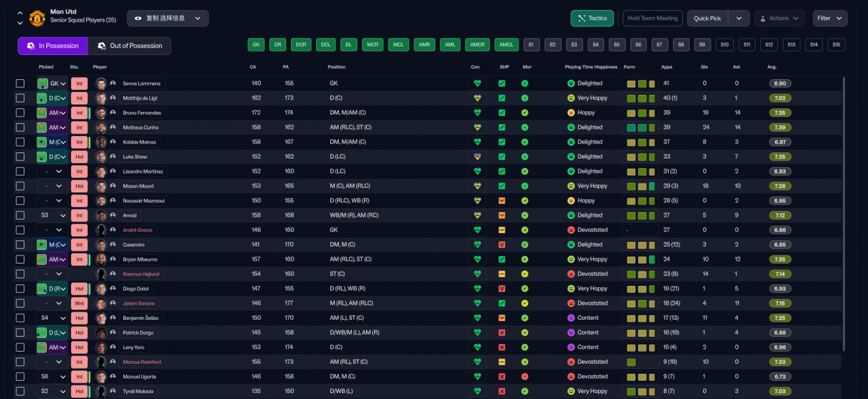Open the Tactics screen
Viewport: 868px width, 399px height.
592,18
